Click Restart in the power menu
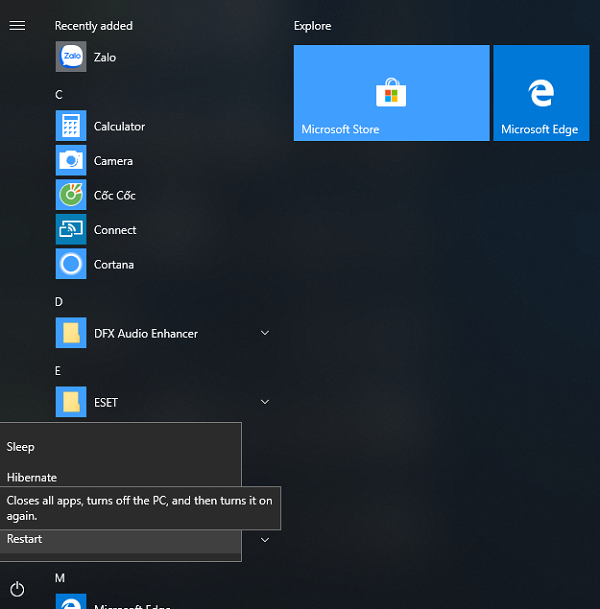 point(25,540)
